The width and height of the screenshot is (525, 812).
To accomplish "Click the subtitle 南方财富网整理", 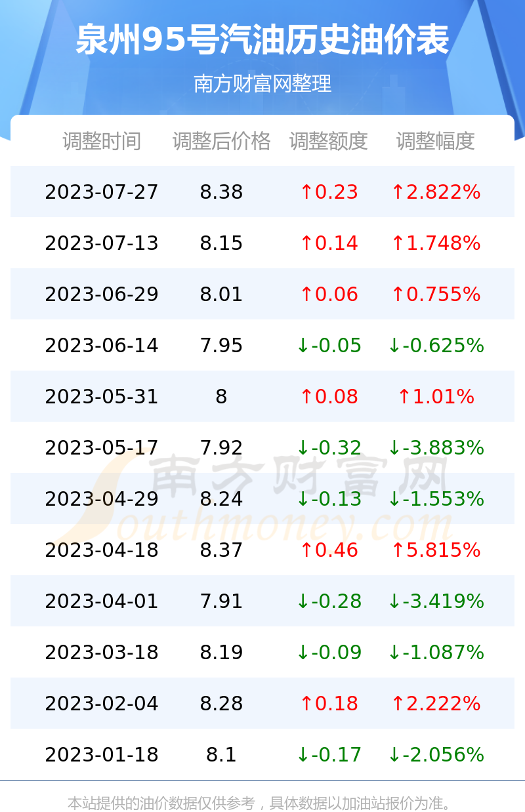I will point(262,84).
